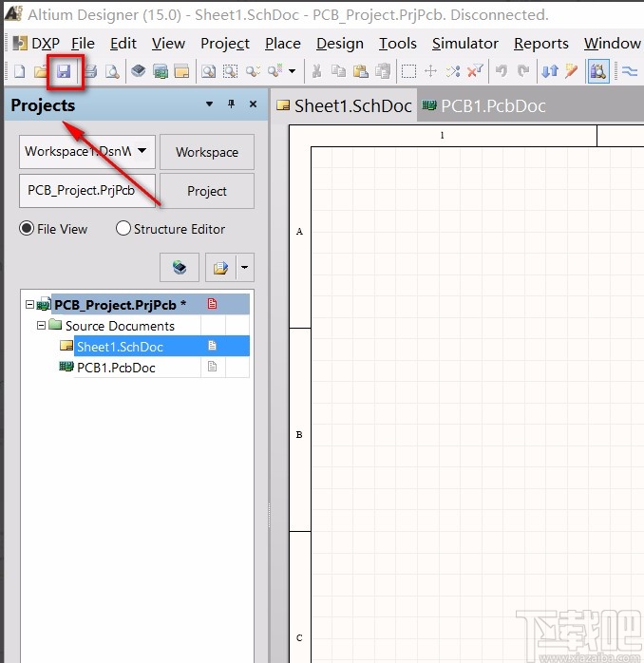This screenshot has width=644, height=663.
Task: Open the Projects panel options dropdown arrow
Action: pos(209,104)
